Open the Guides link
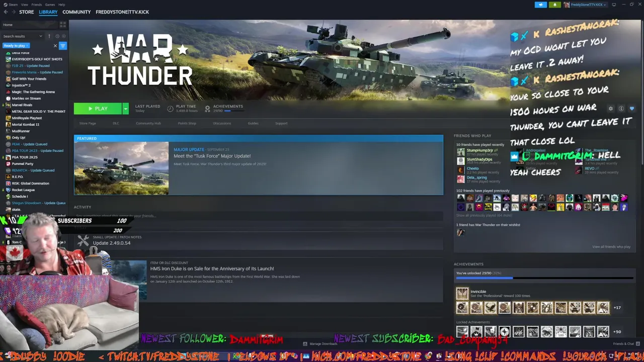 (x=253, y=123)
